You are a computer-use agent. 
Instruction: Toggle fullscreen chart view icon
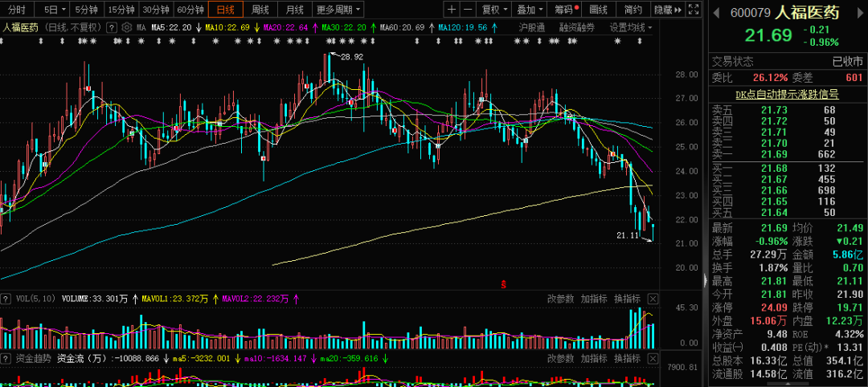[694, 10]
